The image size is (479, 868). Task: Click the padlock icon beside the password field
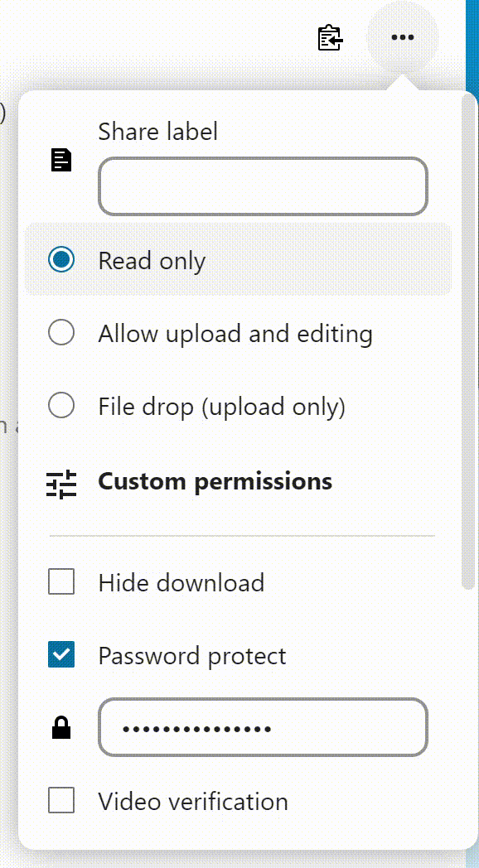[x=60, y=728]
